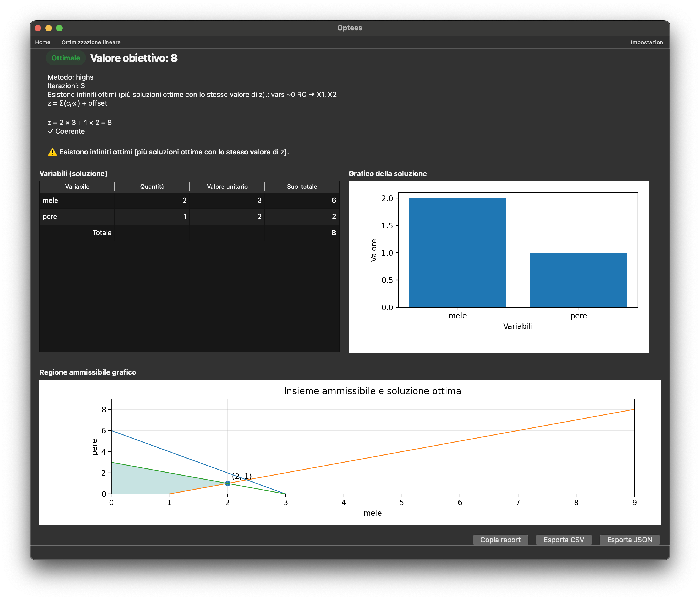Click the green Ottimale status badge
Image resolution: width=700 pixels, height=600 pixels.
[66, 58]
